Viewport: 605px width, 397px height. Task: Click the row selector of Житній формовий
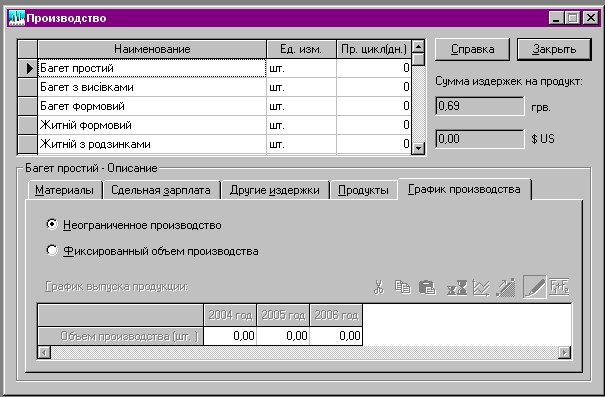28,125
